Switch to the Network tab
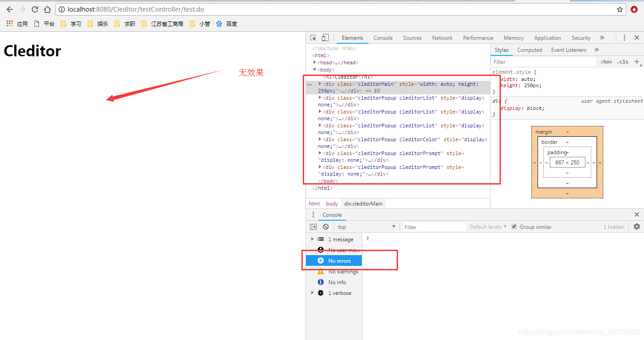Image resolution: width=644 pixels, height=340 pixels. click(442, 38)
